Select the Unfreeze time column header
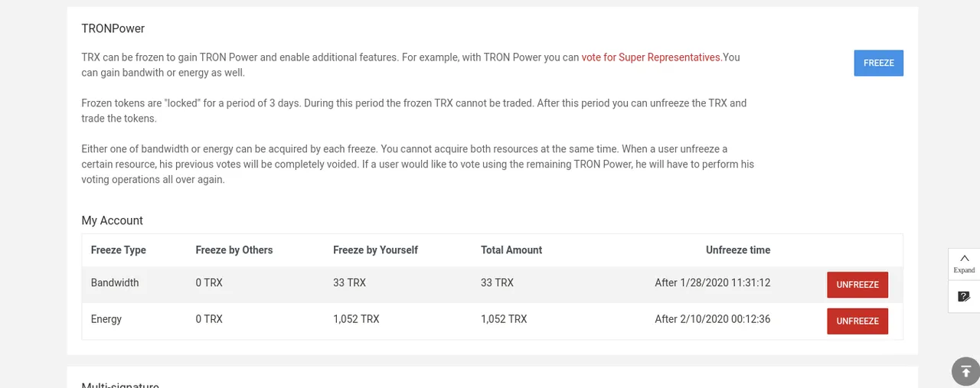 738,250
